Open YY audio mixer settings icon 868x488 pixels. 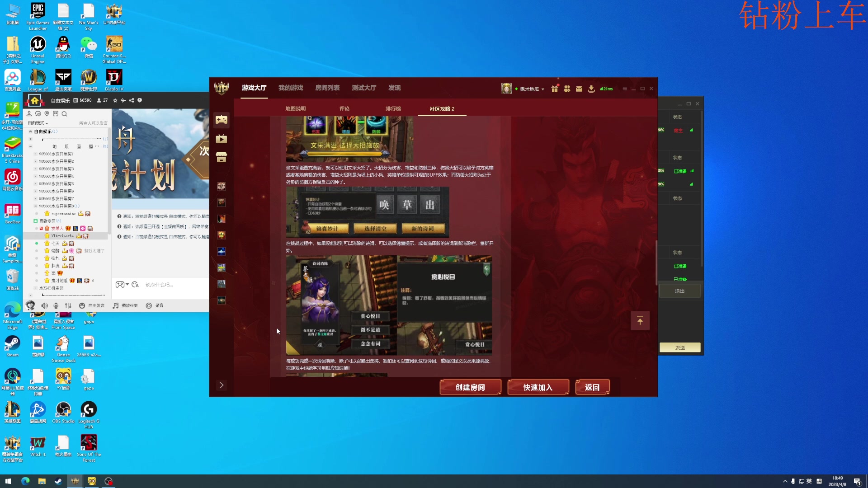(68, 306)
